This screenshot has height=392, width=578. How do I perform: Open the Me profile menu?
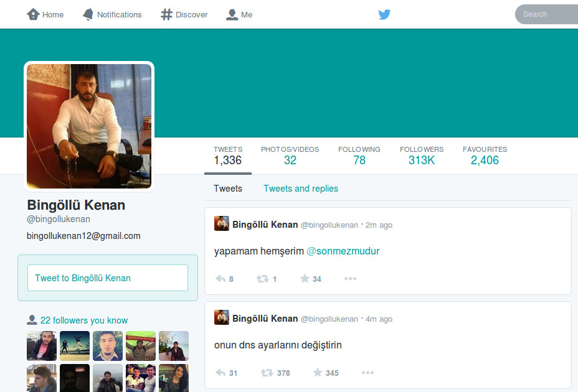coord(239,14)
